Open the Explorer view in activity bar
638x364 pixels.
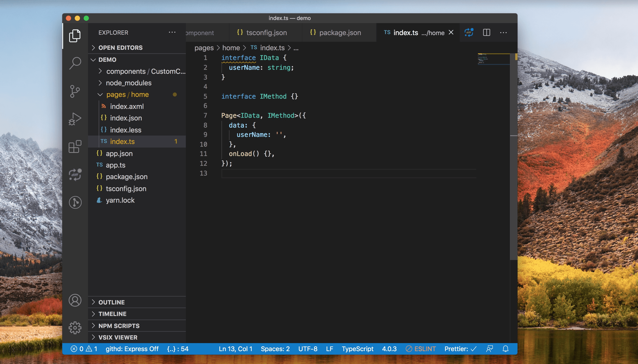point(75,36)
